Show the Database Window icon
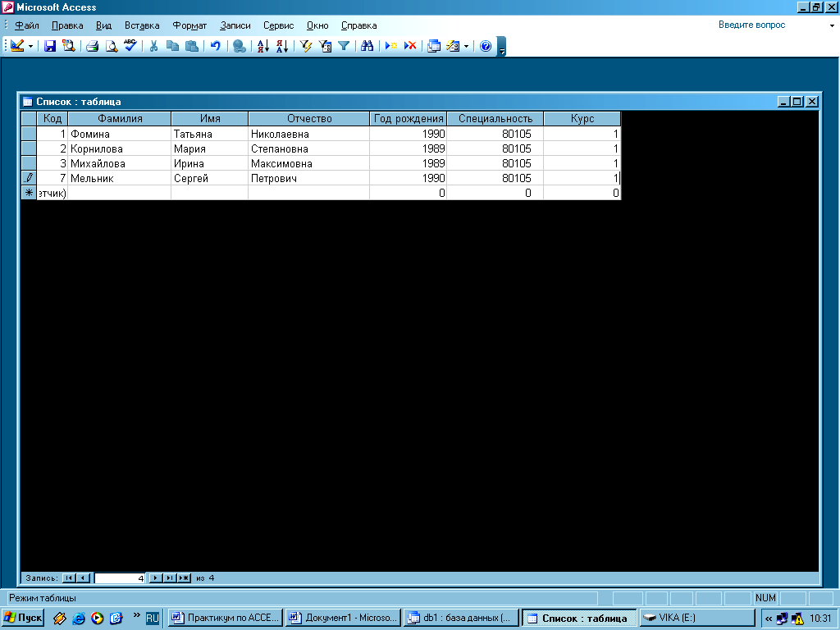 [434, 46]
